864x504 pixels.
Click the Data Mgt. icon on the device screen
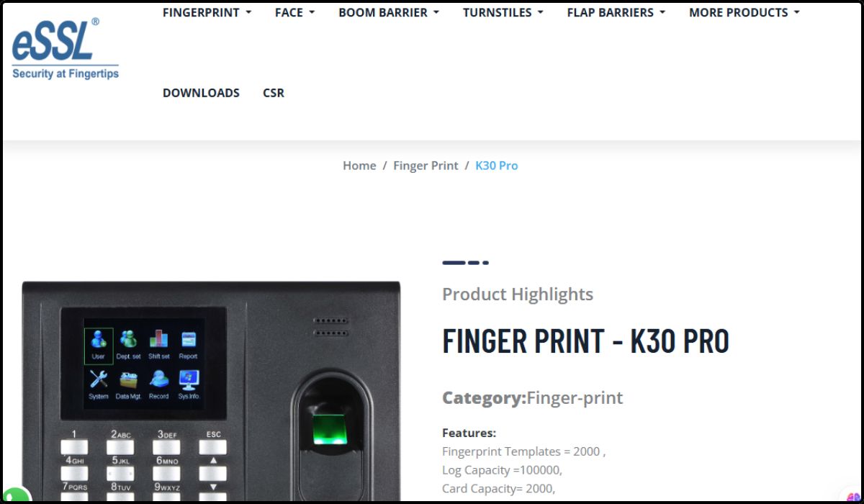[x=129, y=386]
